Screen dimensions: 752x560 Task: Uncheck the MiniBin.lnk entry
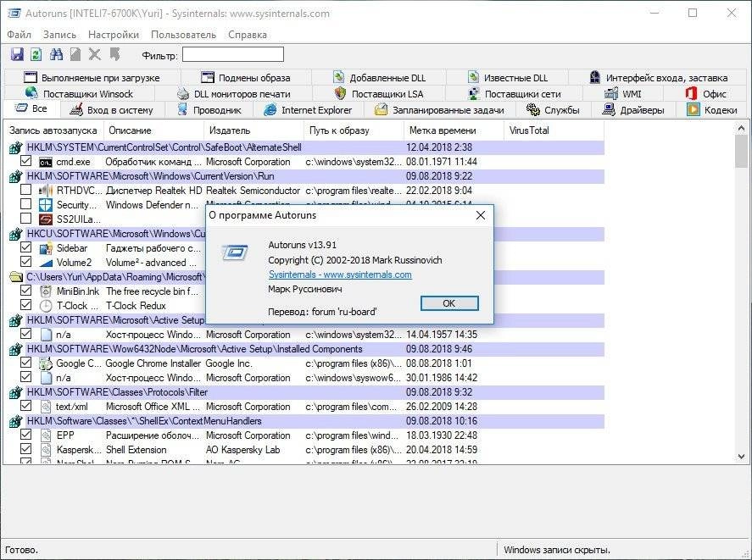click(26, 291)
